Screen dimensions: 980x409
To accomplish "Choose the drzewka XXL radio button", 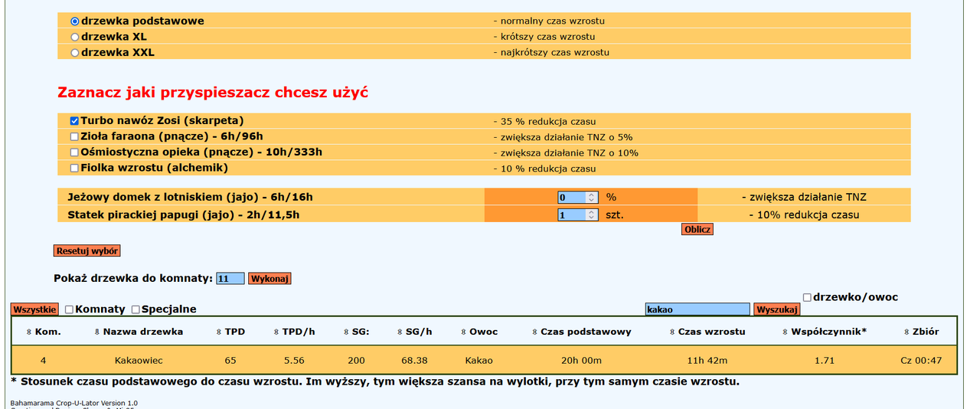I will (x=75, y=53).
